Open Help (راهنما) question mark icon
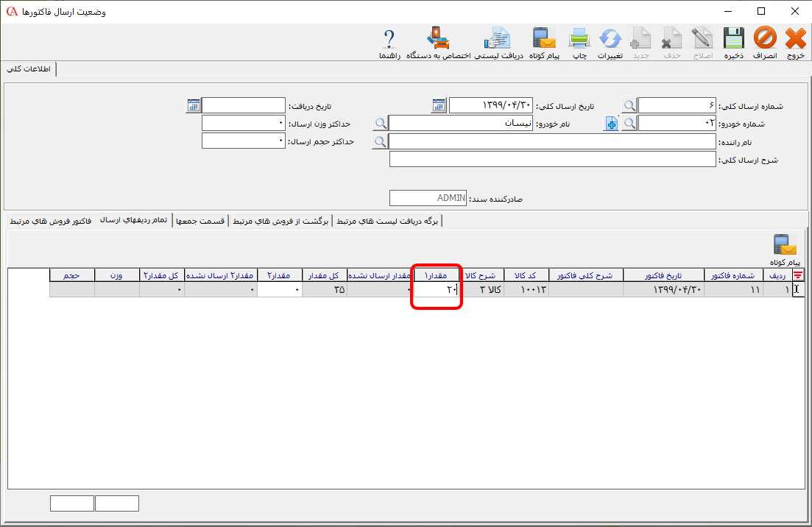Viewport: 812px width, 527px height. coord(389,43)
